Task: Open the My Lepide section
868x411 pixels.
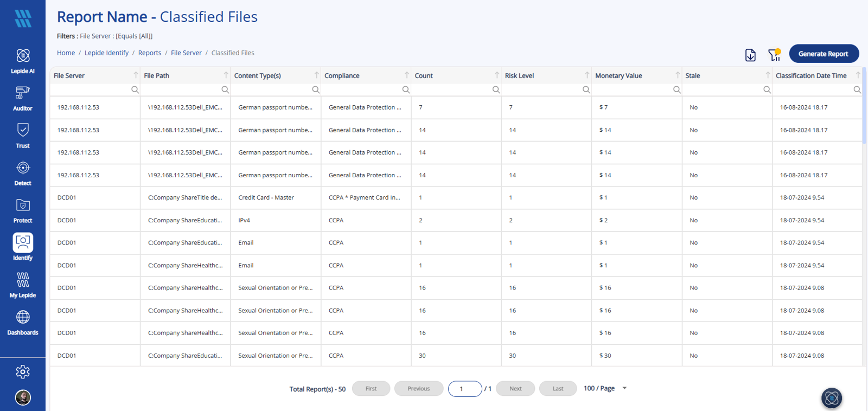Action: [x=23, y=285]
